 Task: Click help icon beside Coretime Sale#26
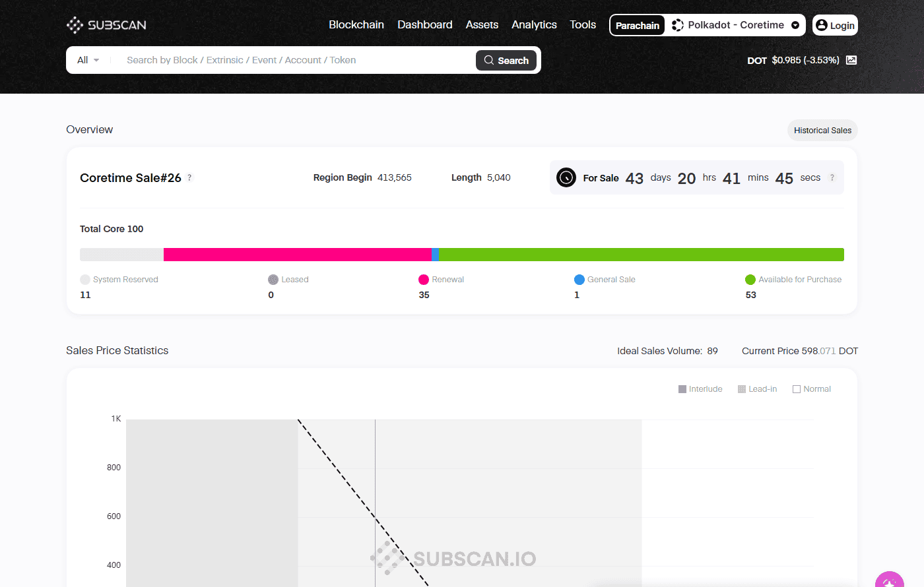189,177
